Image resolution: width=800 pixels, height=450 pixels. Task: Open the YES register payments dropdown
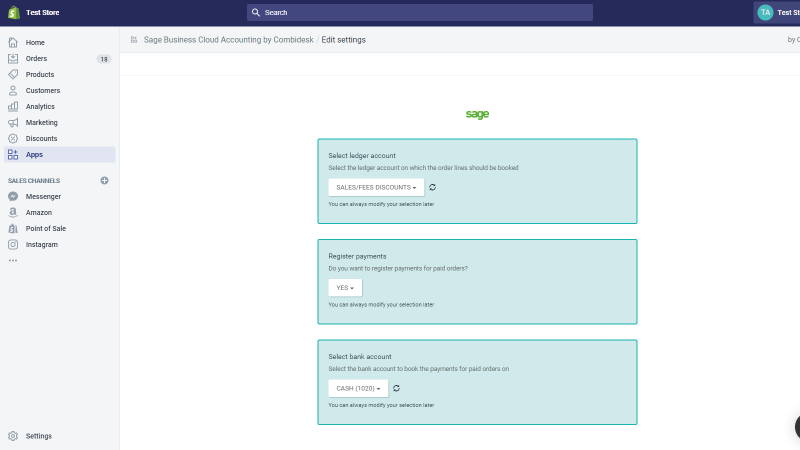(345, 288)
